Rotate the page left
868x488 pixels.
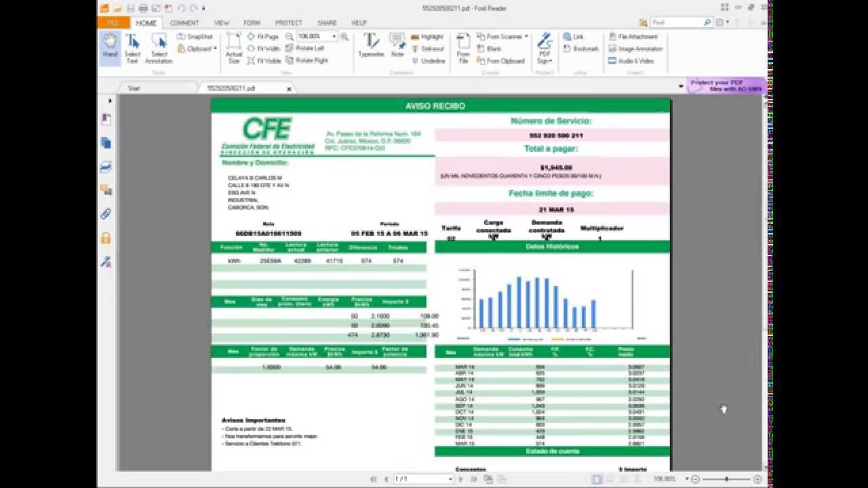pyautogui.click(x=305, y=49)
